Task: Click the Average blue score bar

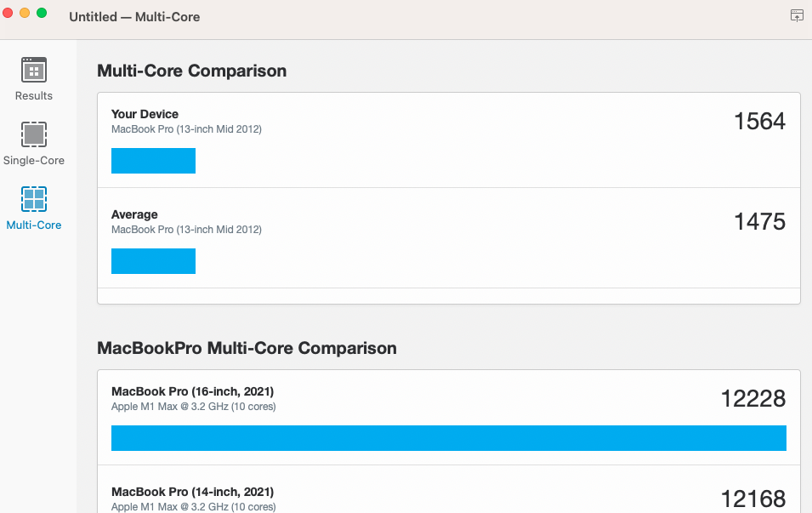Action: click(x=153, y=261)
